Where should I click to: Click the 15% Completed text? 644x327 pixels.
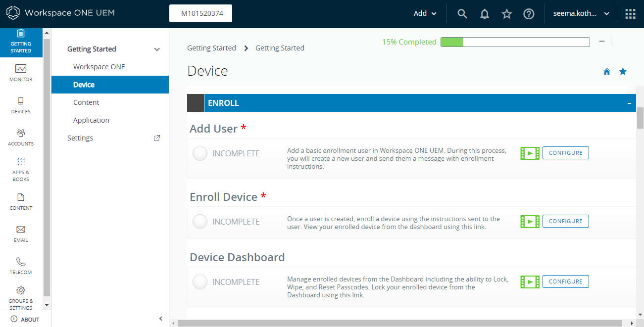[x=409, y=42]
